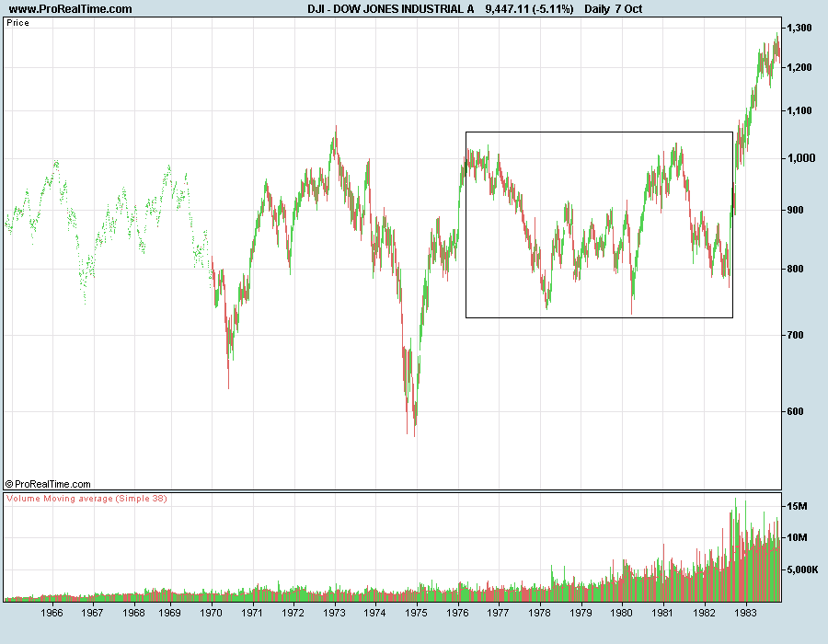Click the 700 price axis label

(x=795, y=335)
